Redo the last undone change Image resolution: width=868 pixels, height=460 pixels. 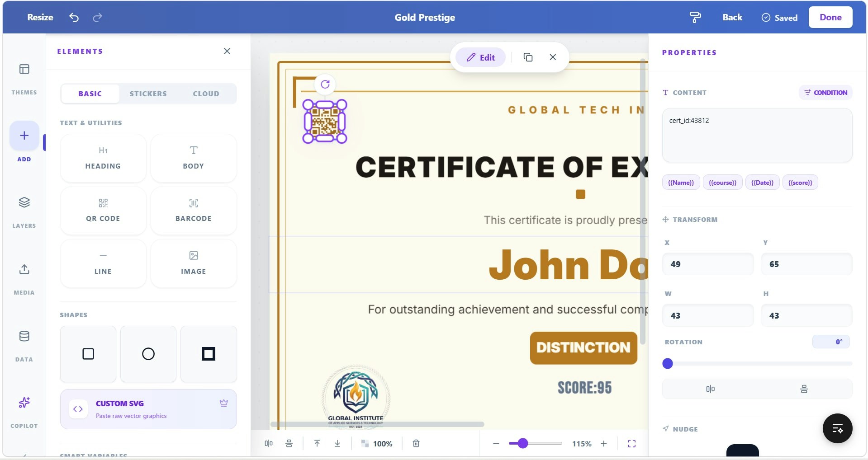[x=97, y=18]
